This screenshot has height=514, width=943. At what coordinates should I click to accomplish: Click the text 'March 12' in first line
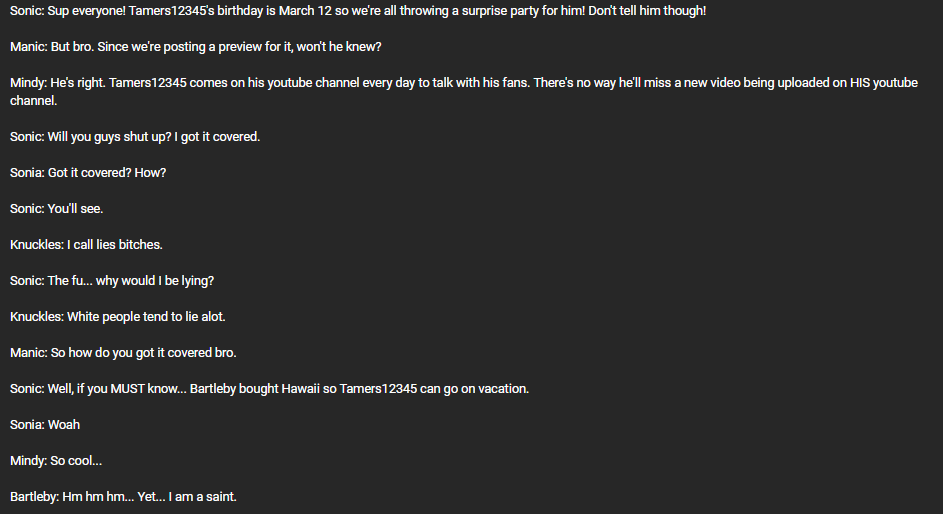click(305, 11)
